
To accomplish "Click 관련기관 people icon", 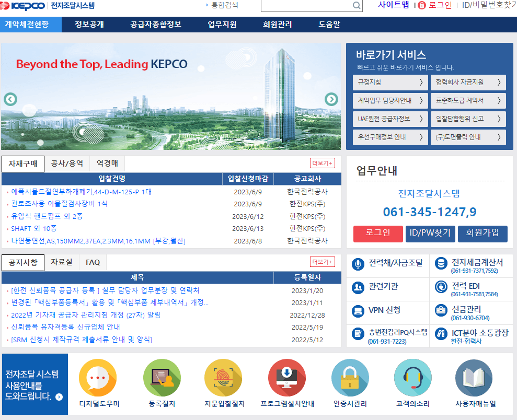I will click(x=358, y=287).
